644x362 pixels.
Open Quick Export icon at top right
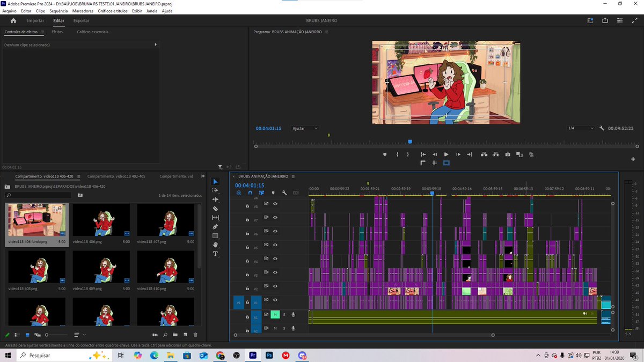click(x=605, y=20)
